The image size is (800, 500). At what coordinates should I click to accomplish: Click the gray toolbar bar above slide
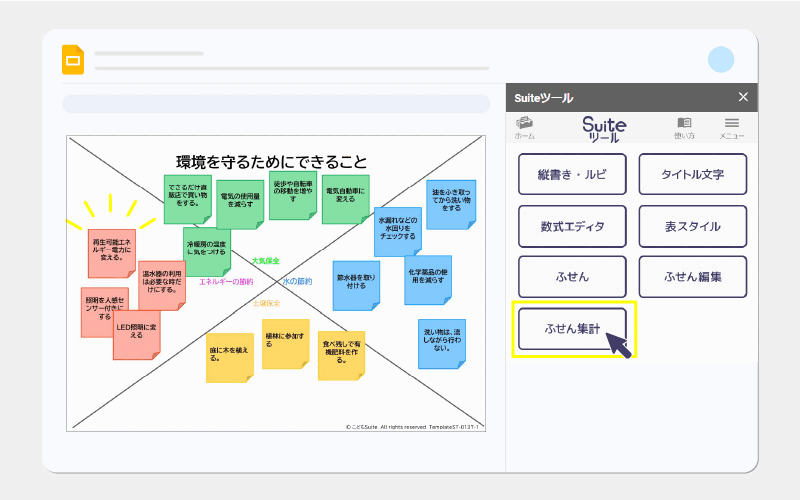point(275,104)
